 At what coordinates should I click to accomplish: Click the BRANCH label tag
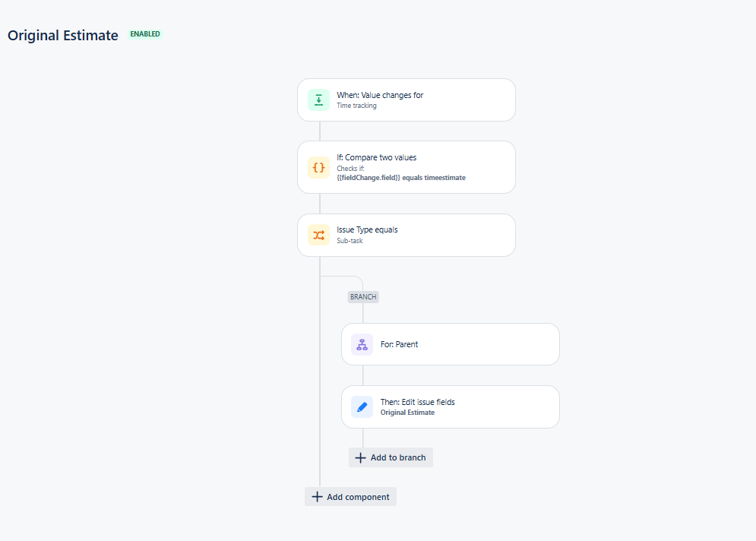point(363,296)
